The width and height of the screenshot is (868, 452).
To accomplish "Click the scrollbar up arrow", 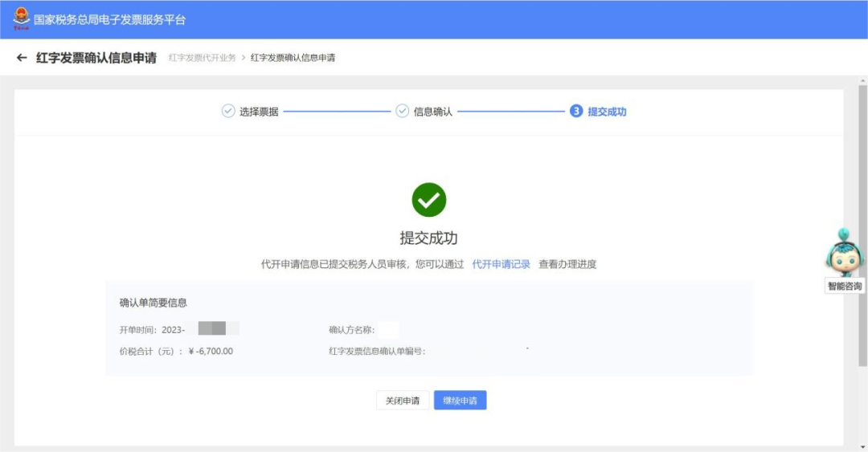I will coord(862,81).
